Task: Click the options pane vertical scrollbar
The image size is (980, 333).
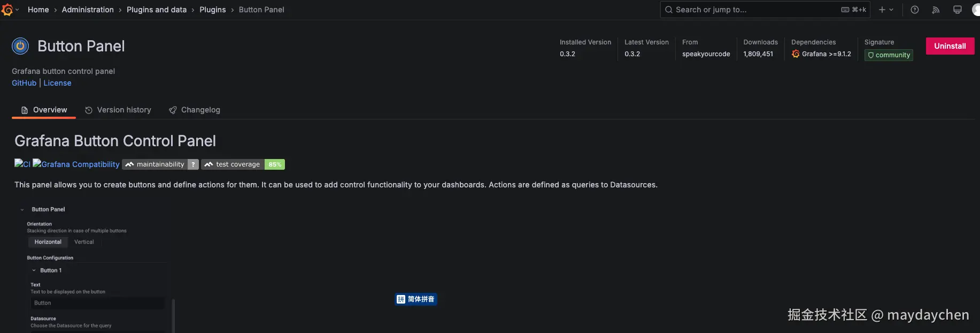Action: coord(173,316)
